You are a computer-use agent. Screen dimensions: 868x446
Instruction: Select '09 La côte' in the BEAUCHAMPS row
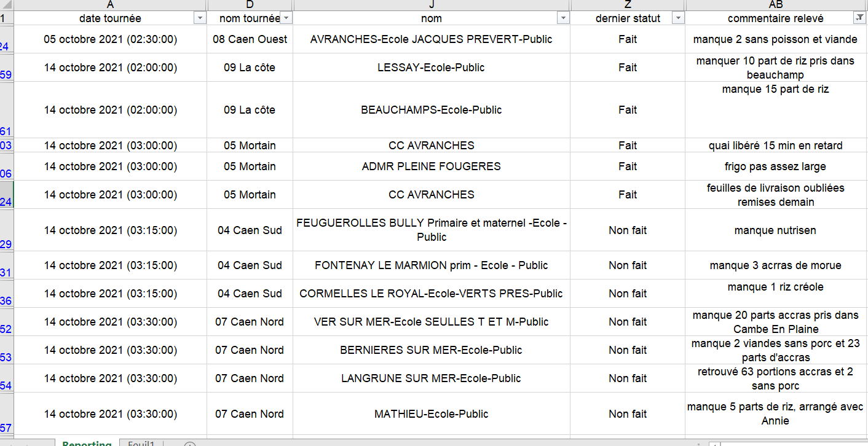[250, 110]
